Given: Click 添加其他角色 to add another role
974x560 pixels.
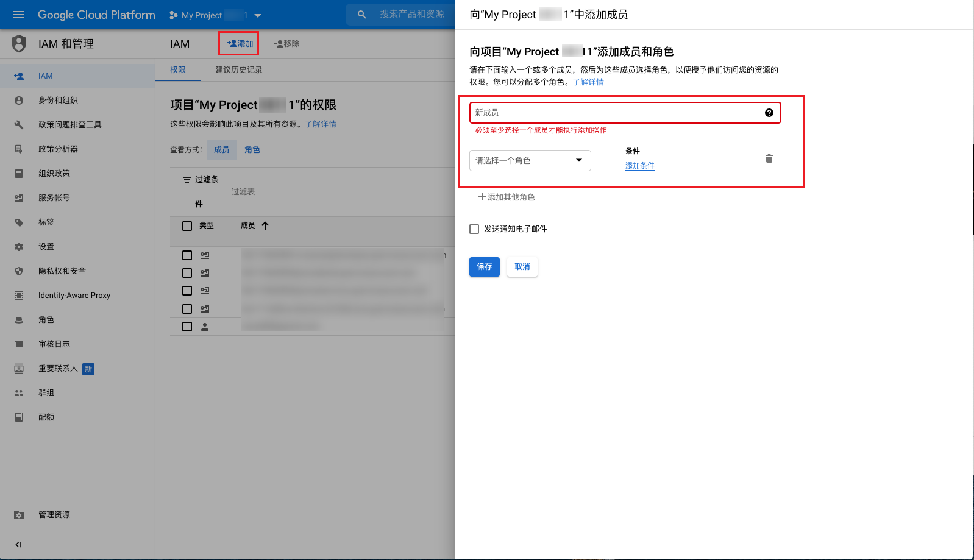Looking at the screenshot, I should pyautogui.click(x=506, y=197).
